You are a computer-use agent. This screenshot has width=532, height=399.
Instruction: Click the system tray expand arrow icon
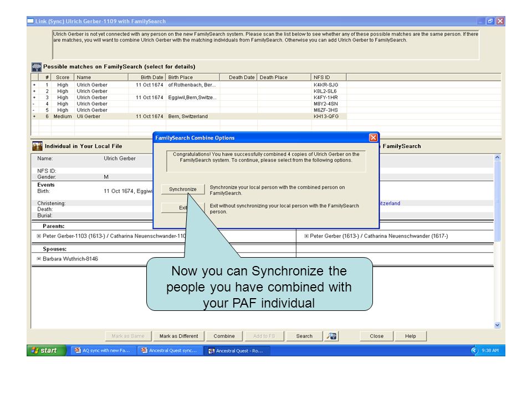pyautogui.click(x=474, y=350)
